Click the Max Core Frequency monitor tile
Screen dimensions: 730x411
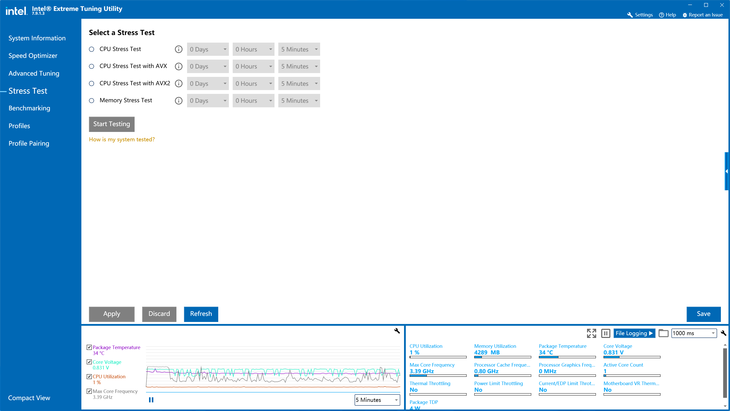pos(438,370)
